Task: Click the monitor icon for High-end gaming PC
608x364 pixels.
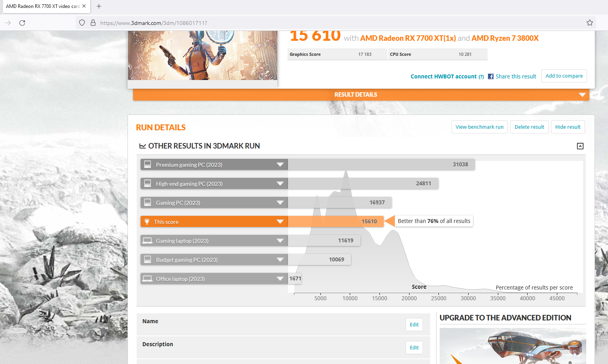Action: pyautogui.click(x=147, y=183)
